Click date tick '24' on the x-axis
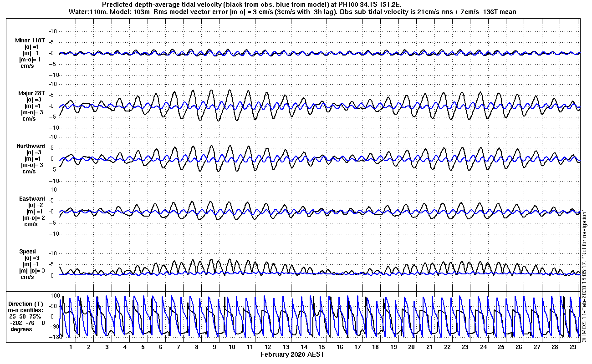Image resolution: width=592 pixels, height=364 pixels. tap(483, 347)
